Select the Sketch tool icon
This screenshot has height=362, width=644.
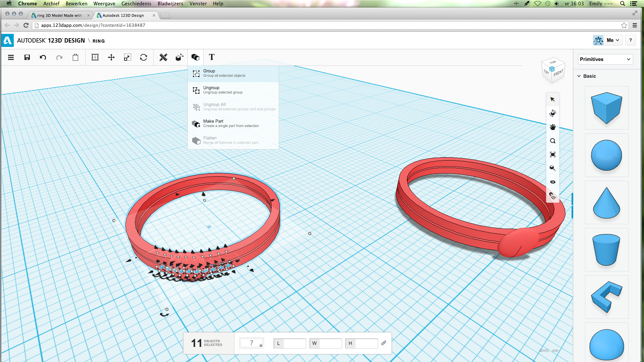[163, 57]
